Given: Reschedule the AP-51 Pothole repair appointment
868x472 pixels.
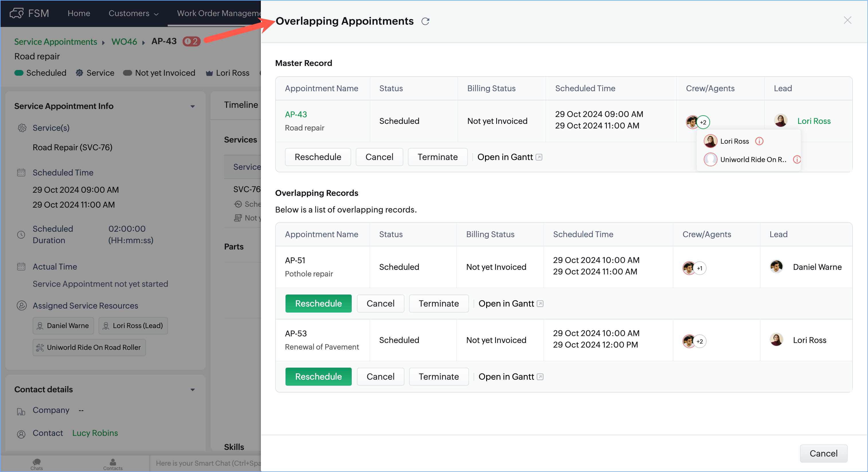Looking at the screenshot, I should click(x=318, y=303).
